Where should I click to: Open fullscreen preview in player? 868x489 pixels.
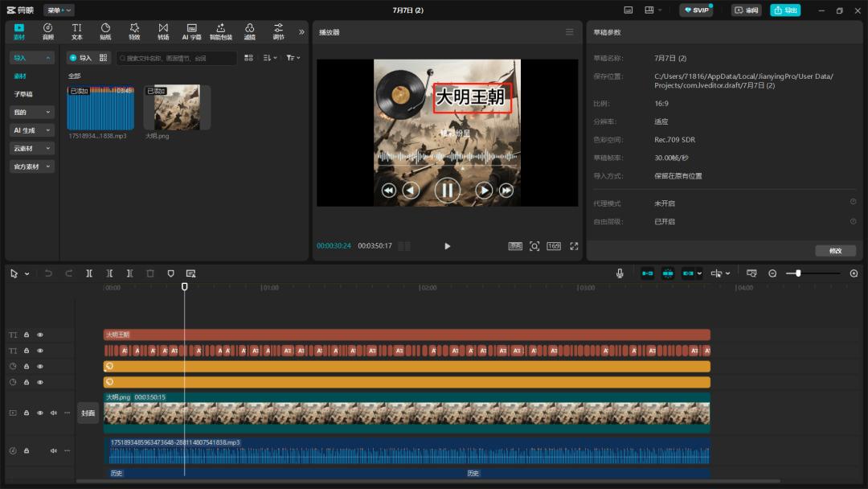574,246
